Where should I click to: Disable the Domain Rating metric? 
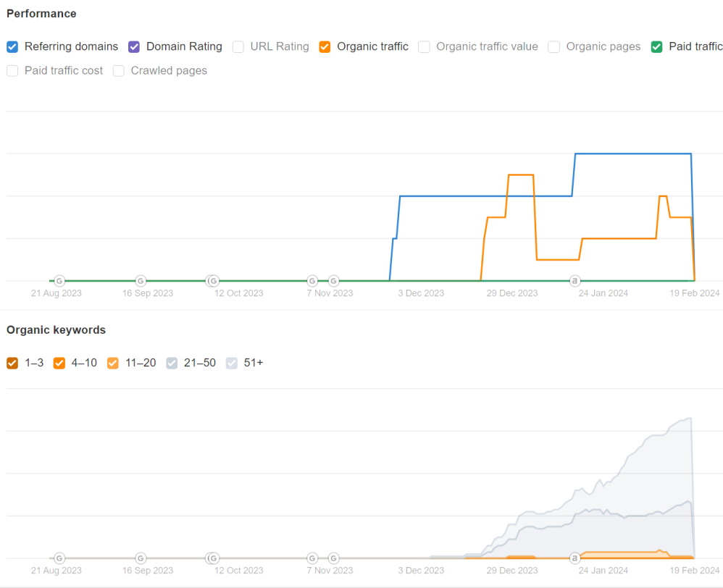pos(134,47)
